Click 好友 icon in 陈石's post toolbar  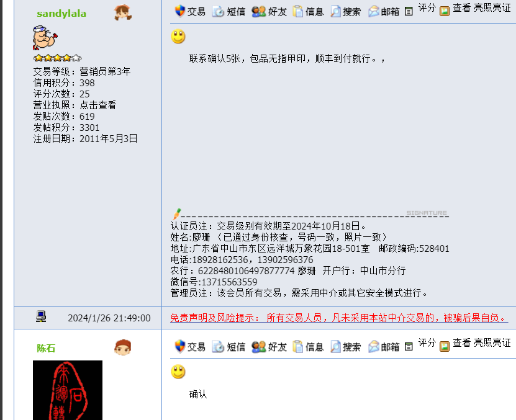pos(259,347)
